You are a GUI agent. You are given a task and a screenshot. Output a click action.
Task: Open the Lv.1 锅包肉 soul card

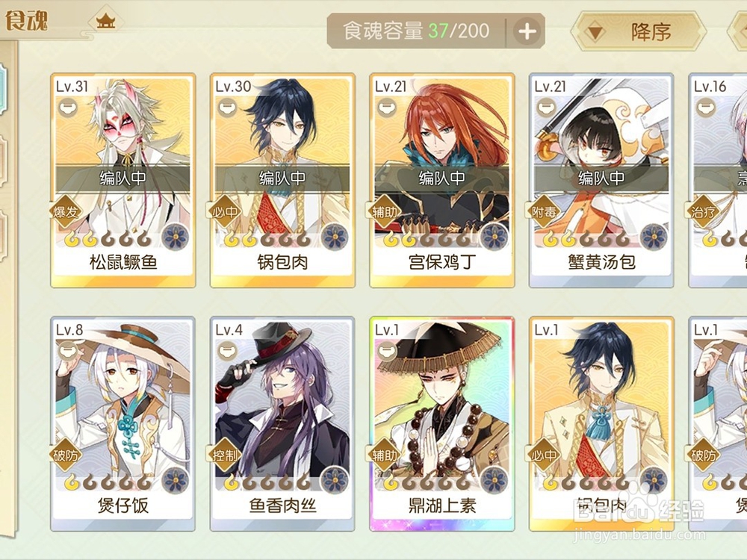(601, 424)
